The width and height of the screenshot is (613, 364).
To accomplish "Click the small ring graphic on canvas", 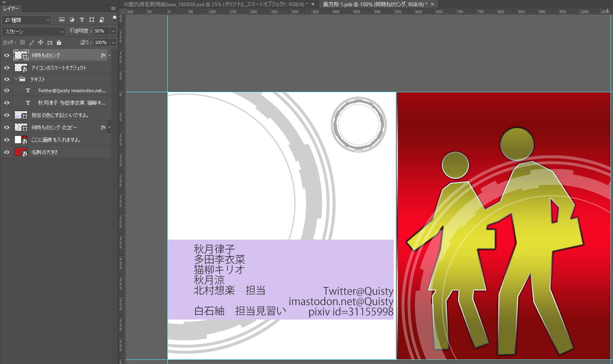I will click(359, 124).
